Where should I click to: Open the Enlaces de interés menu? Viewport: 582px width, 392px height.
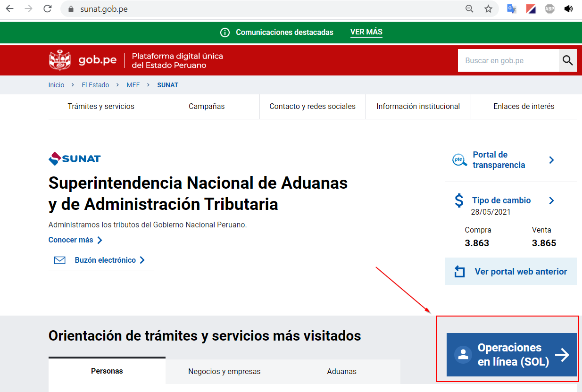[524, 107]
